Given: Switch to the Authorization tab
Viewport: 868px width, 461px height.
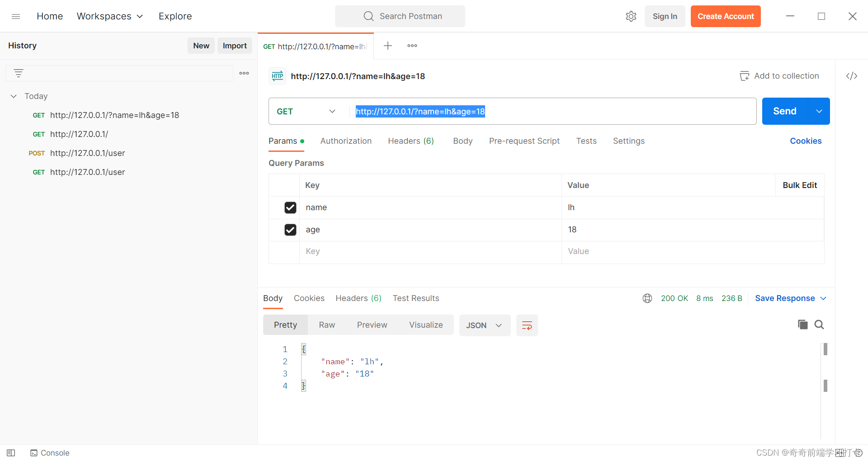Looking at the screenshot, I should tap(346, 141).
